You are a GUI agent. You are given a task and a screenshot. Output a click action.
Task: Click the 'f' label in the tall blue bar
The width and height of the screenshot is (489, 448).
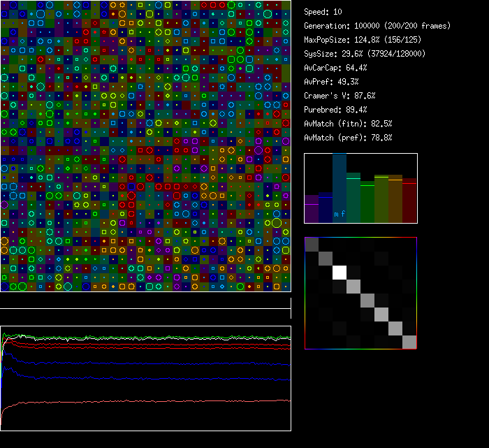click(x=343, y=214)
